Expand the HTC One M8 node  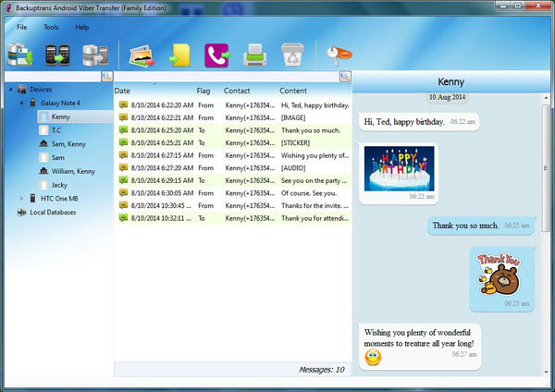(x=21, y=198)
